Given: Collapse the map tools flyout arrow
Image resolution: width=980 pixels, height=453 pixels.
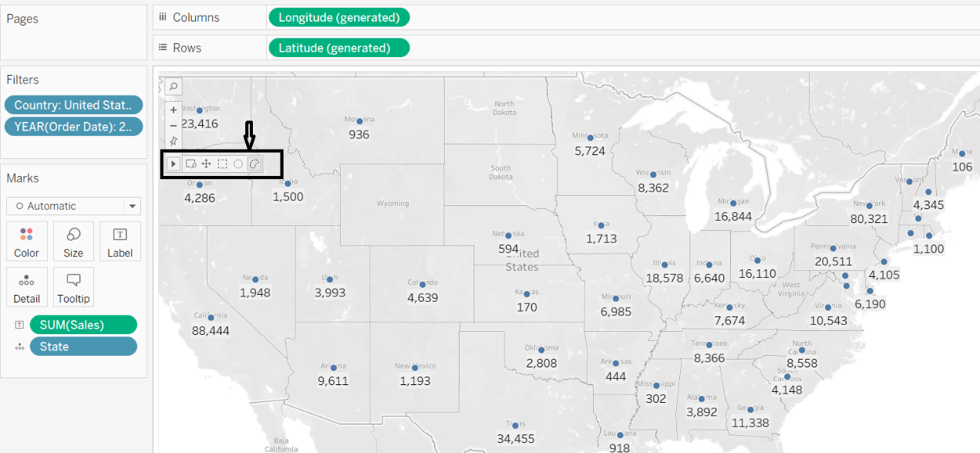Looking at the screenshot, I should pos(173,164).
